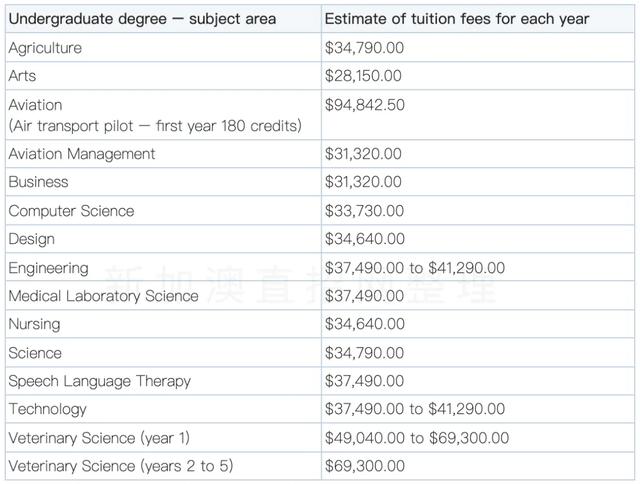
Task: Click the Arts tuition fee $28,150.00
Action: coord(363,76)
